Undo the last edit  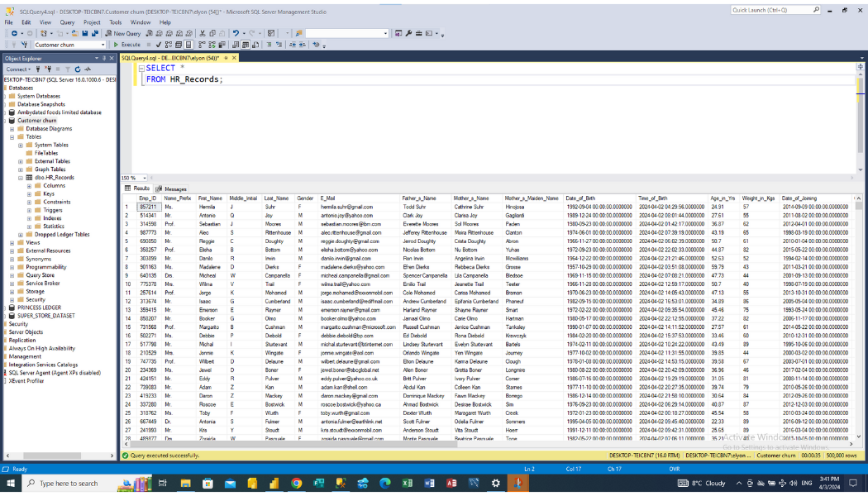coord(236,33)
